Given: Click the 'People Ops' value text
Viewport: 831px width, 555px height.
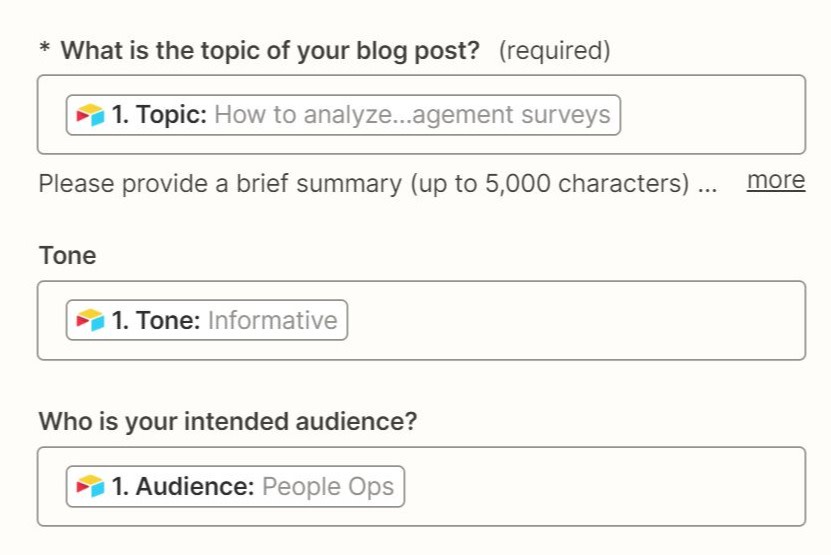Looking at the screenshot, I should click(328, 487).
